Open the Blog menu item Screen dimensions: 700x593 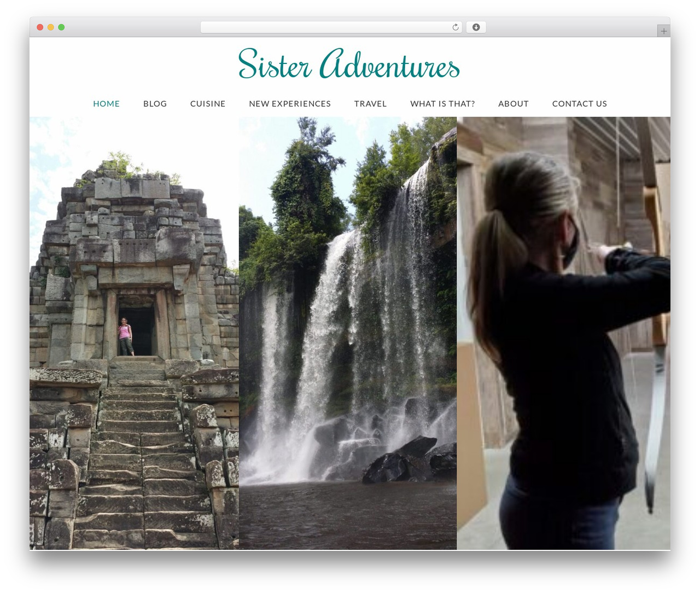(155, 103)
